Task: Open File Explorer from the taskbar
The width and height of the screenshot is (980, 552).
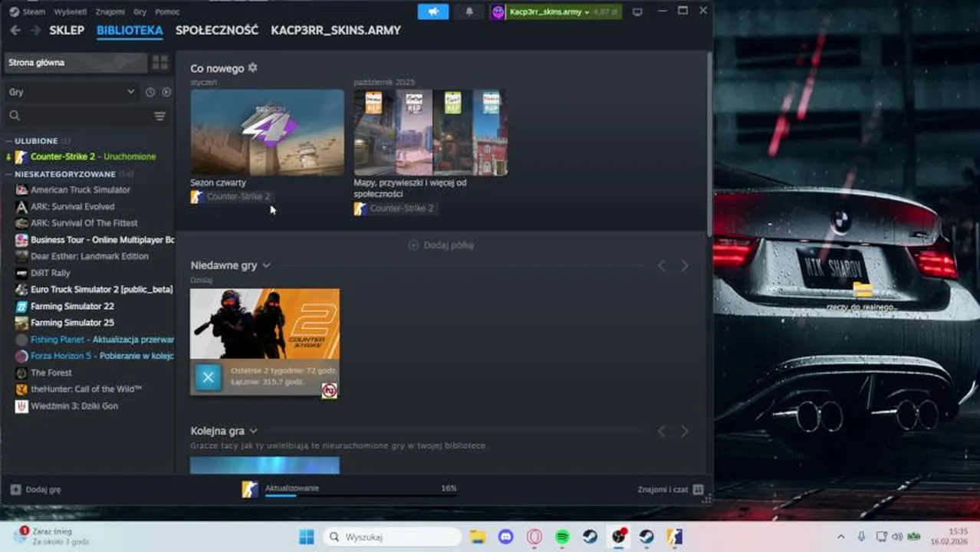Action: [478, 537]
